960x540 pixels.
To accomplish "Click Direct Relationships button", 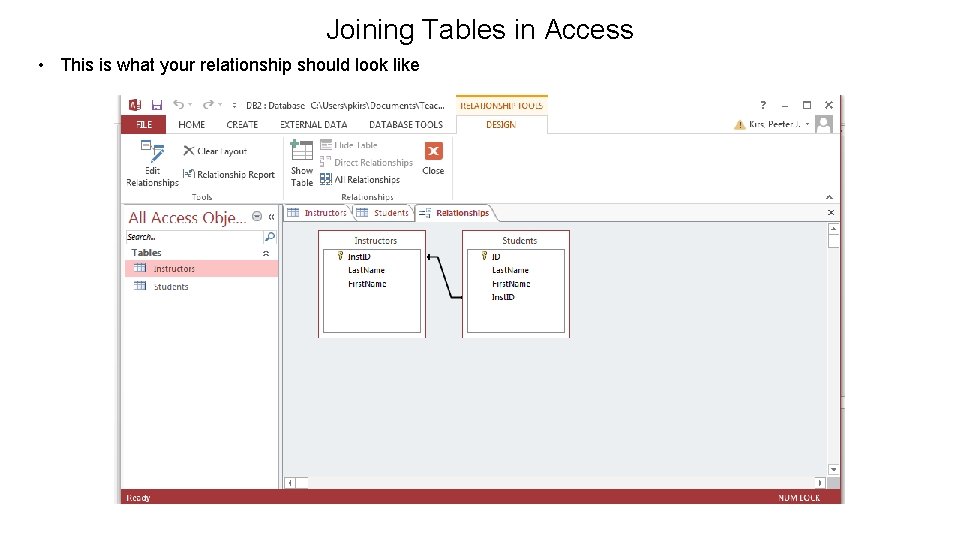I will (x=366, y=162).
